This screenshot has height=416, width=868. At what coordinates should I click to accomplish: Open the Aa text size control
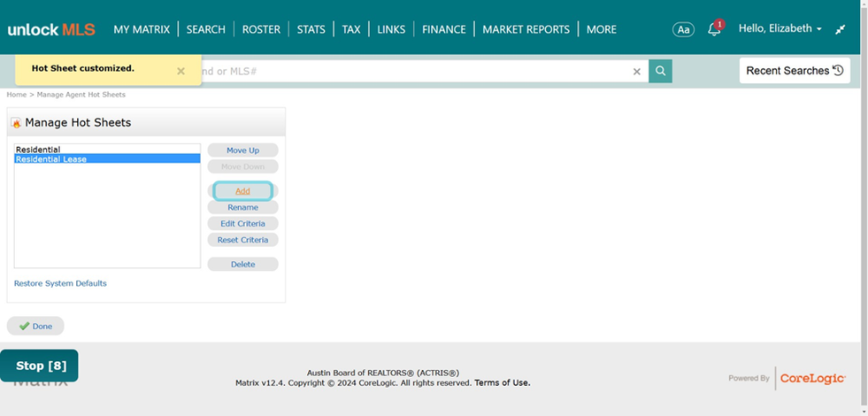click(x=684, y=29)
